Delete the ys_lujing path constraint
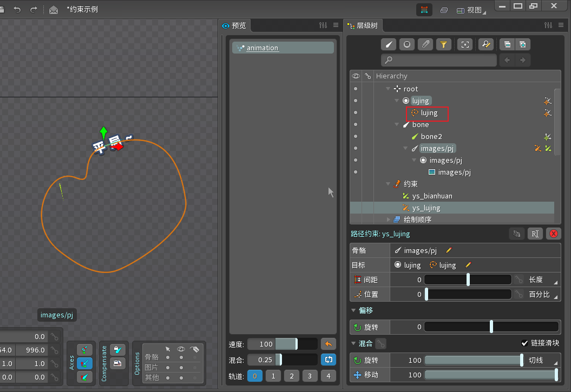 tap(554, 234)
